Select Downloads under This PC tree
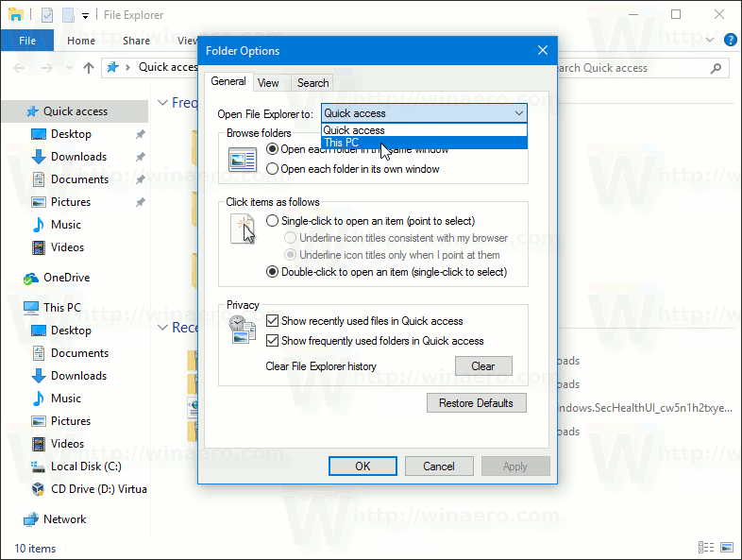 click(78, 376)
